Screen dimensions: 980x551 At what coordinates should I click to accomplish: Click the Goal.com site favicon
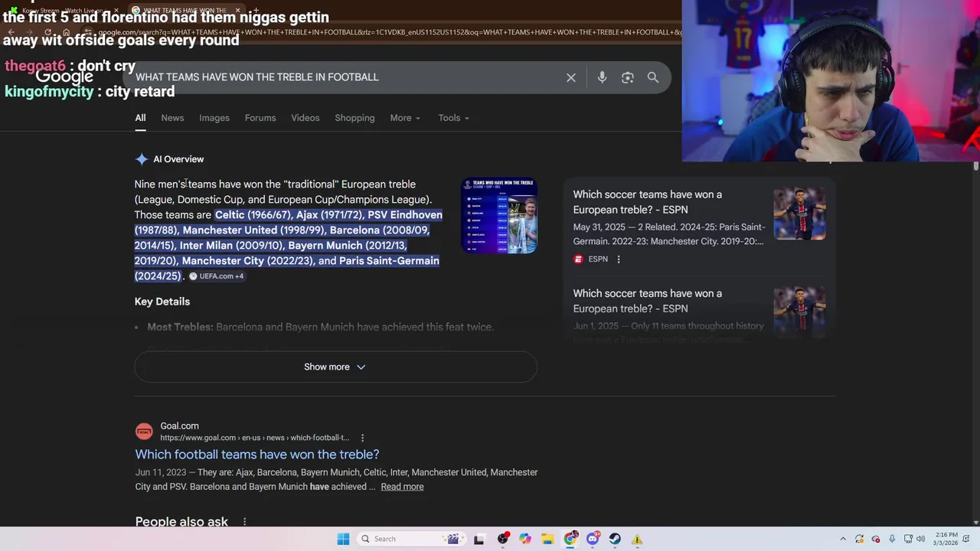pos(144,432)
